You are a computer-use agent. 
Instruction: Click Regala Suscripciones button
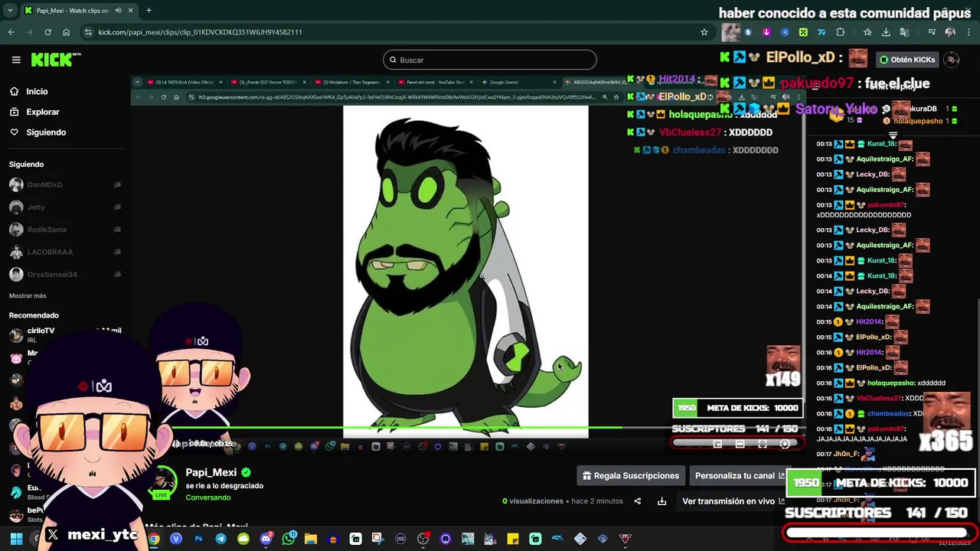pos(631,475)
